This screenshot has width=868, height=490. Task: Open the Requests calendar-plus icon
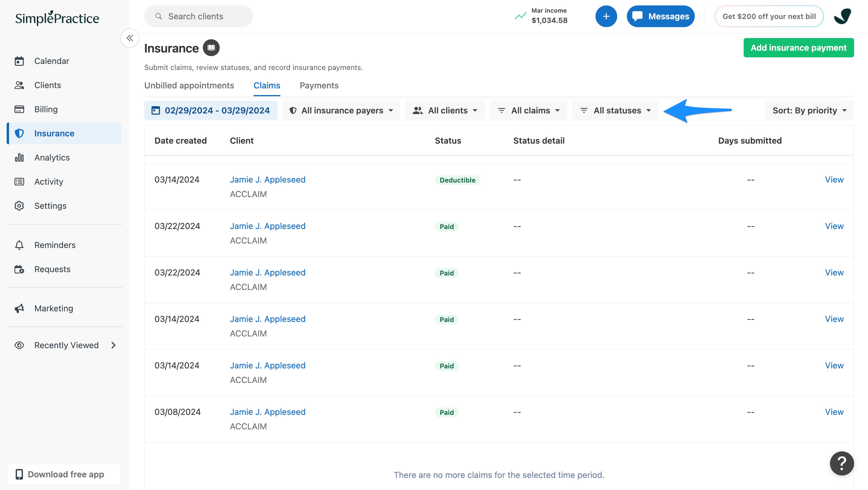[x=19, y=269]
